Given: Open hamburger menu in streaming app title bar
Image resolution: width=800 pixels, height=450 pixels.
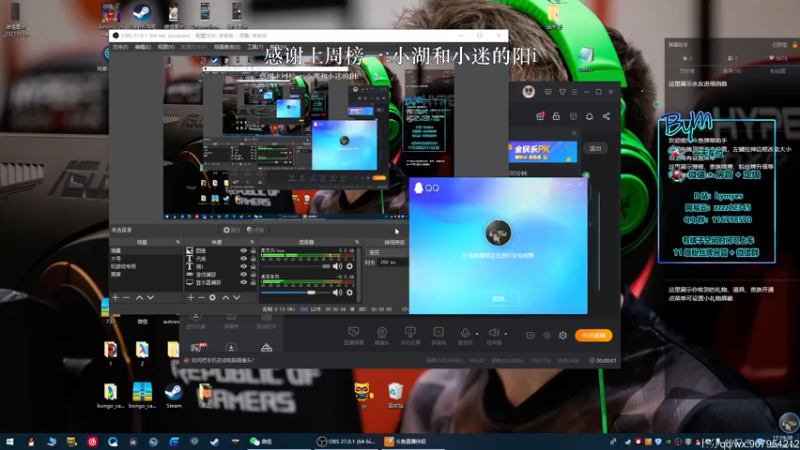Looking at the screenshot, I should (x=574, y=92).
